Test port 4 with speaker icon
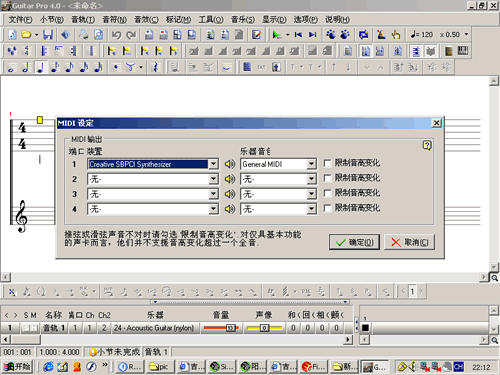Image resolution: width=500 pixels, height=375 pixels. (230, 209)
